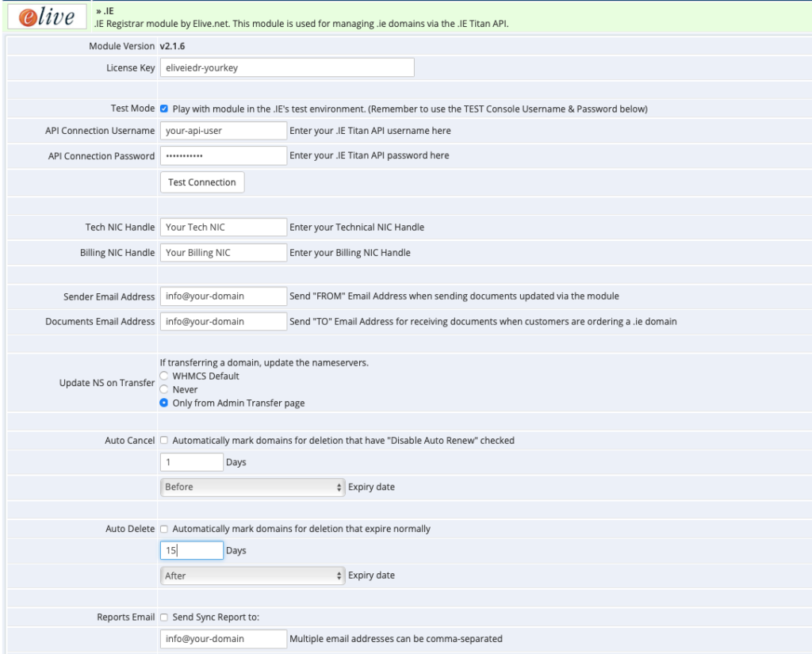This screenshot has height=654, width=812.
Task: Focus the Reports Email address field
Action: click(x=223, y=639)
